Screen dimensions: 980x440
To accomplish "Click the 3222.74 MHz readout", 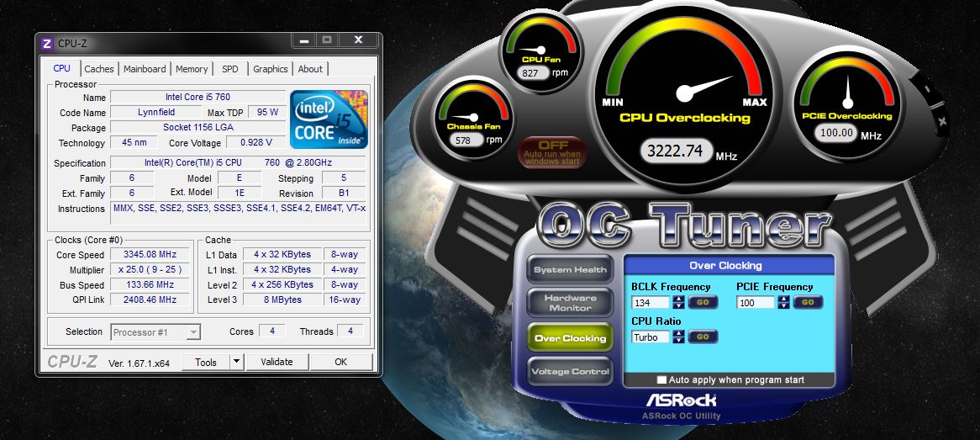I will (x=676, y=152).
